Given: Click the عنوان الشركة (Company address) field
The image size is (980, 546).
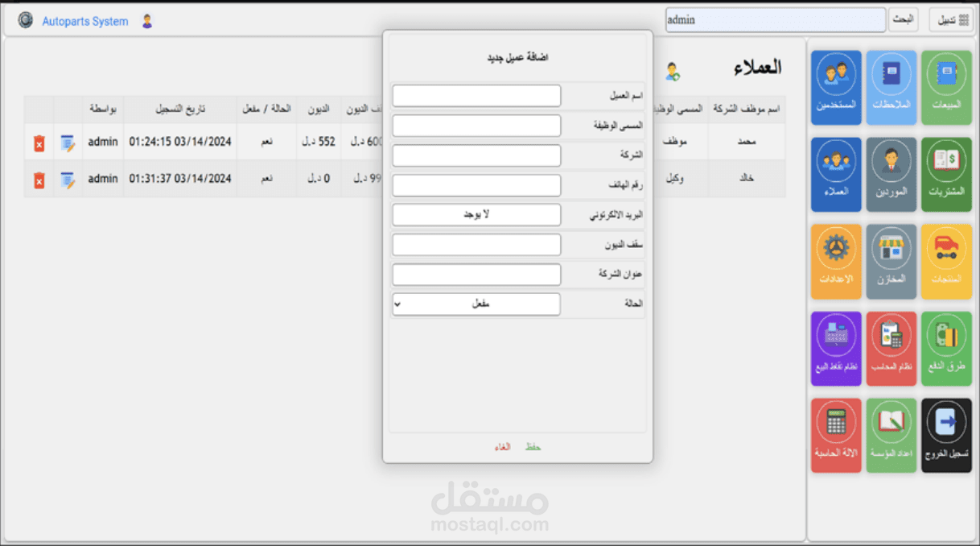Looking at the screenshot, I should click(476, 275).
